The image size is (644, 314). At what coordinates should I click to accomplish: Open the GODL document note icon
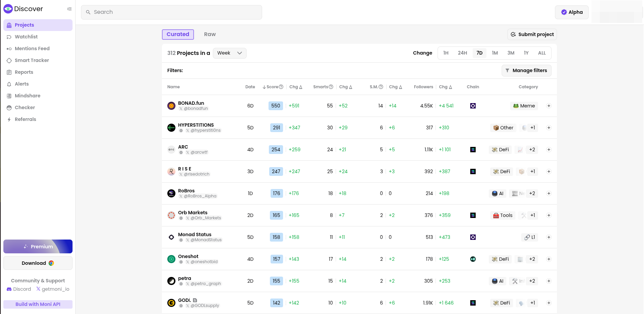click(195, 300)
